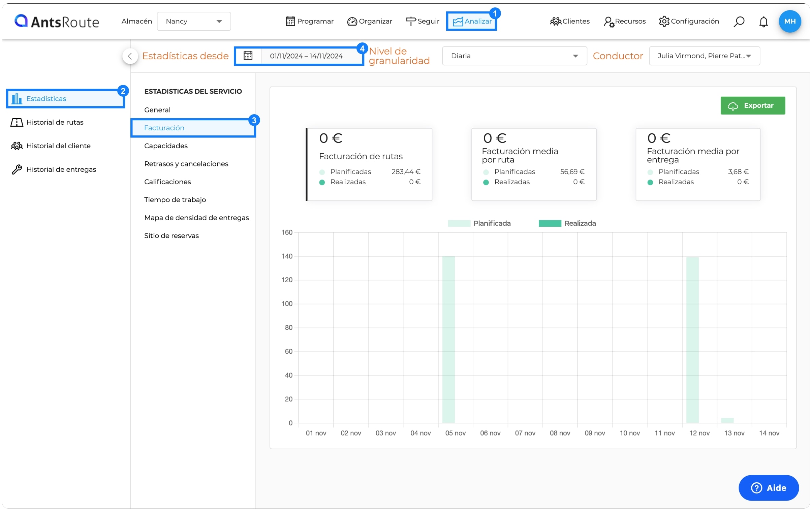Click the Exportar button

pos(753,106)
